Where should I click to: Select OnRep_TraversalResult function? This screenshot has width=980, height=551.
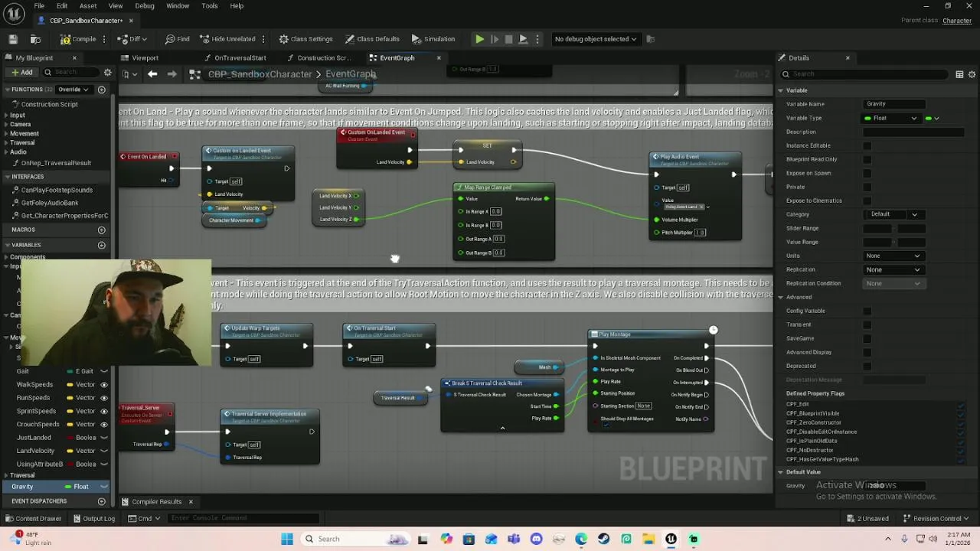pyautogui.click(x=56, y=163)
